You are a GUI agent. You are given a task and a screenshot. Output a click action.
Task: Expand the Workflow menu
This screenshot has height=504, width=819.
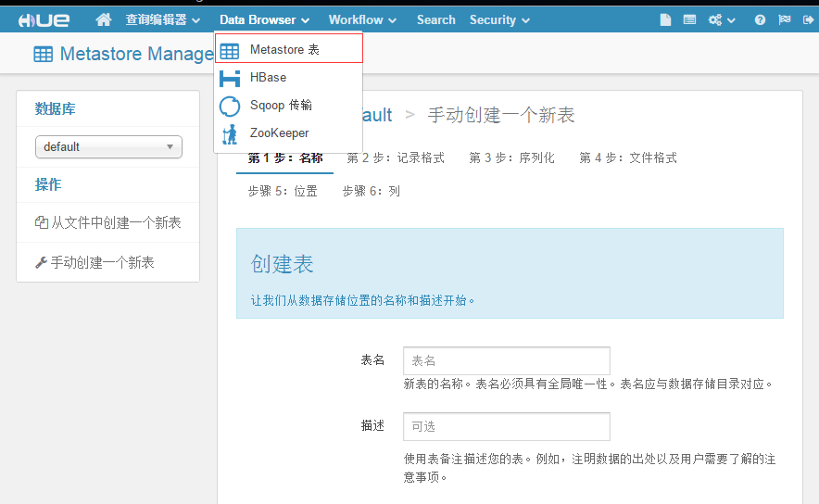click(362, 19)
